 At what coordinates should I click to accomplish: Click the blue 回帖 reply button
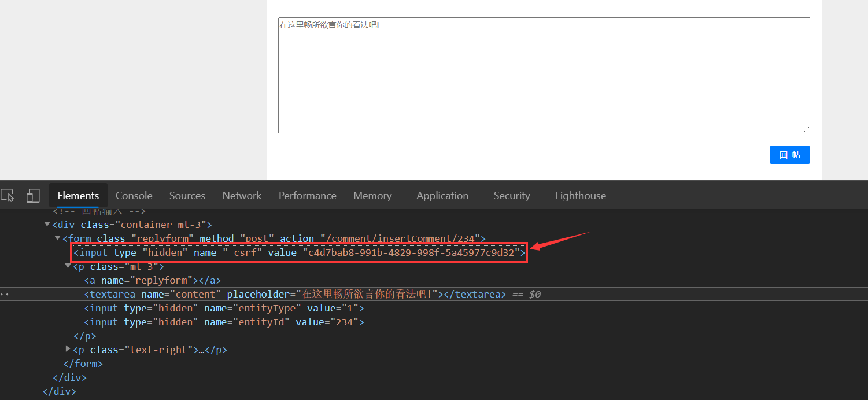789,155
